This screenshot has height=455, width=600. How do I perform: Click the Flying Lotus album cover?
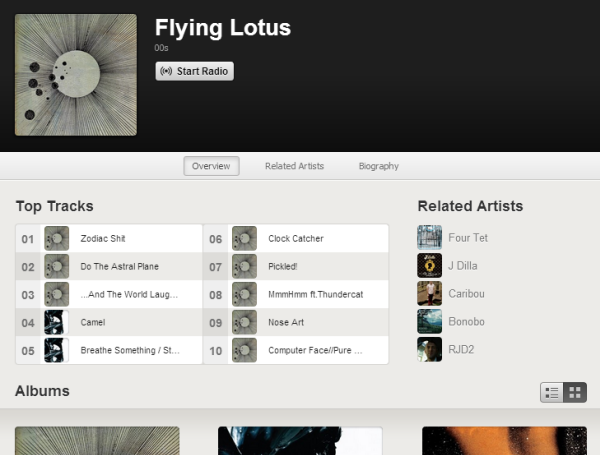(76, 75)
